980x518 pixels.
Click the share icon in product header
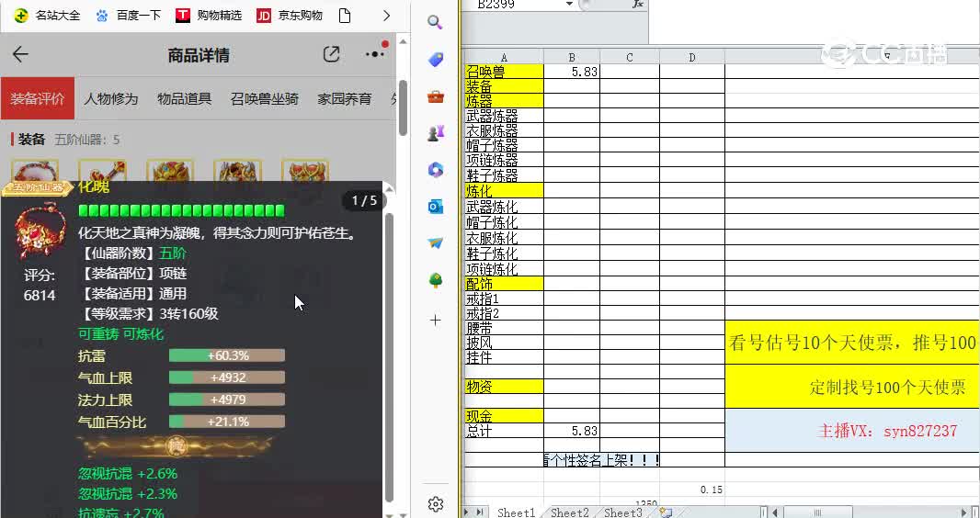pyautogui.click(x=331, y=54)
